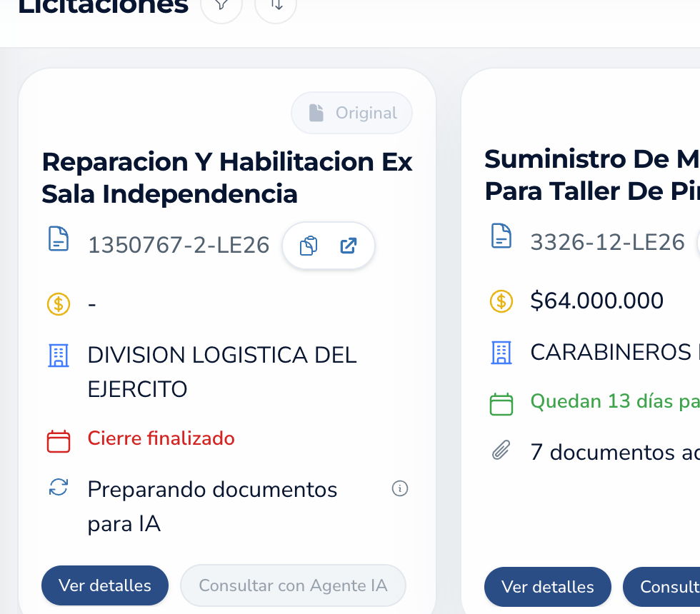
Task: Click the blue building icon near DIVISION LOGISTICA
Action: tap(58, 355)
